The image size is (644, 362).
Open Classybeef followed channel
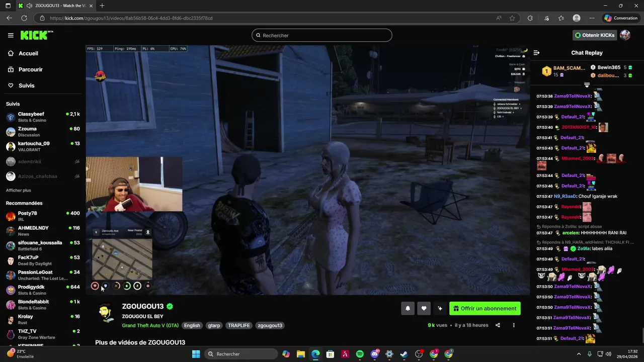pos(43,117)
